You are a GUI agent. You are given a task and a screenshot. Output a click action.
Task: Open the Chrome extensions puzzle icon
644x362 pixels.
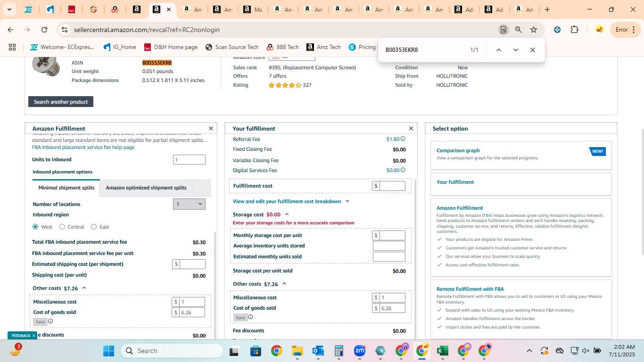point(574,30)
